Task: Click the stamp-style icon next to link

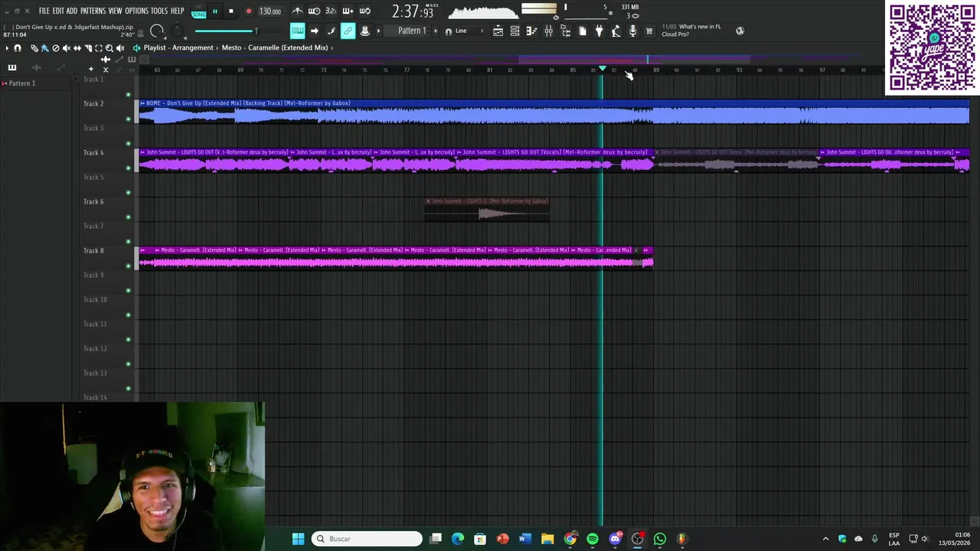Action: 364,31
